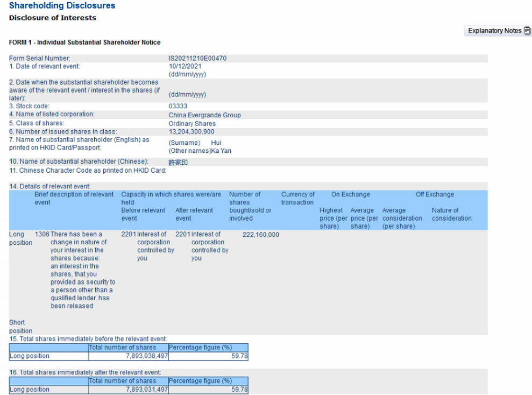The height and width of the screenshot is (395, 532).
Task: Click 'Highest price (per share)' header
Action: click(333, 218)
